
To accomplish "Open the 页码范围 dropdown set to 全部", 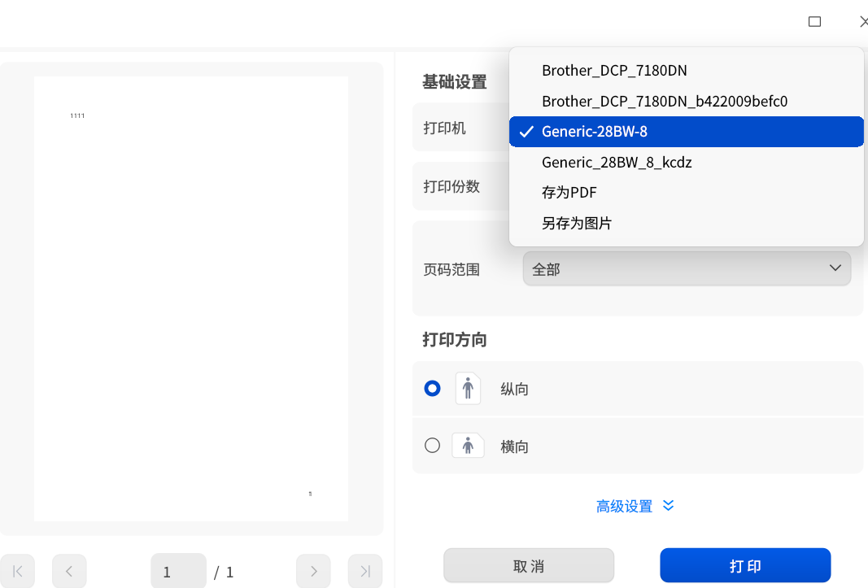I will [687, 268].
